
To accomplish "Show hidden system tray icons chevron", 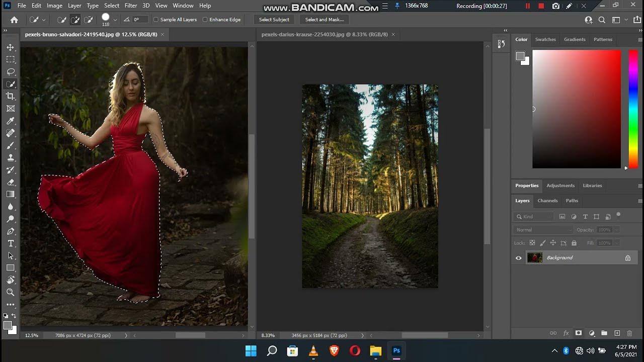I will [x=554, y=350].
